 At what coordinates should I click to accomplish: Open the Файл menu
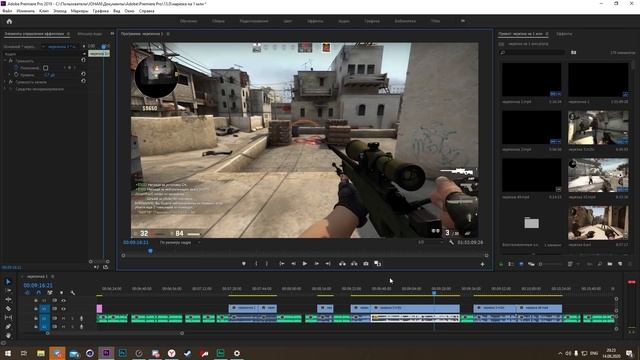7,11
